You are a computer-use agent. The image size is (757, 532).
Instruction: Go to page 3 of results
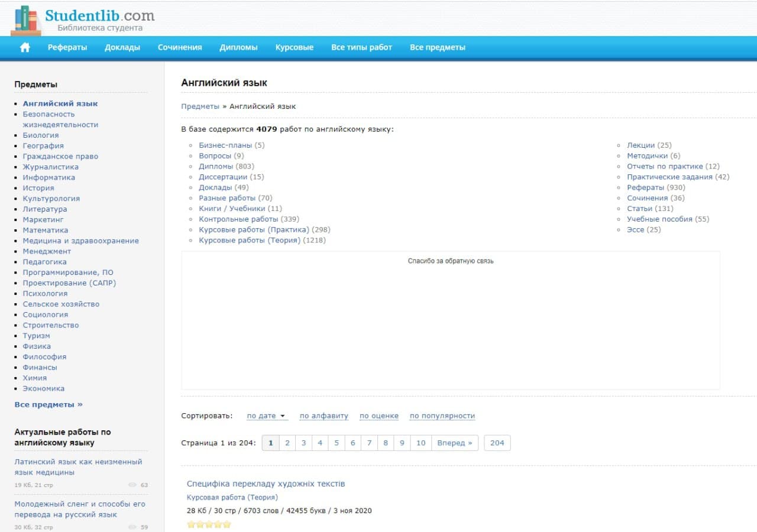303,443
